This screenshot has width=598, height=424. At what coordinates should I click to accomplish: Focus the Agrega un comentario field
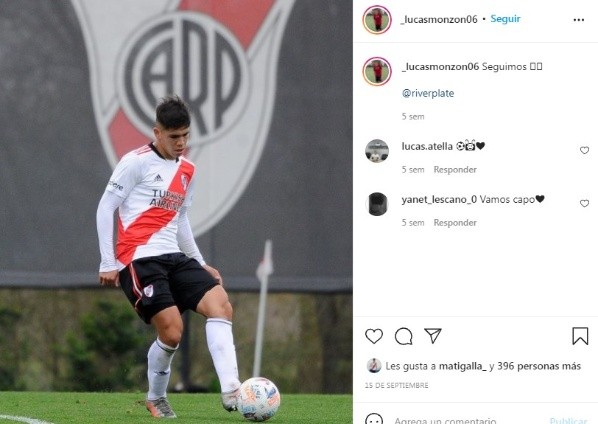445,420
